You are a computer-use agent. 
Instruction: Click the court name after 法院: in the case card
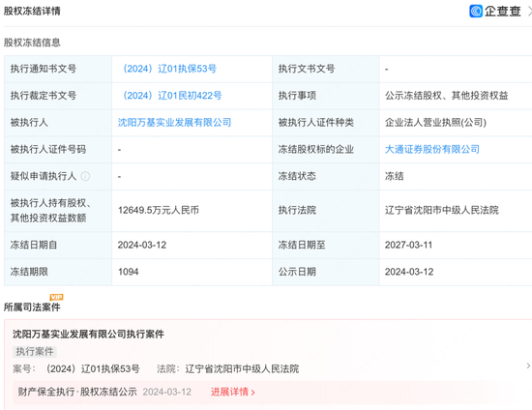tap(242, 369)
